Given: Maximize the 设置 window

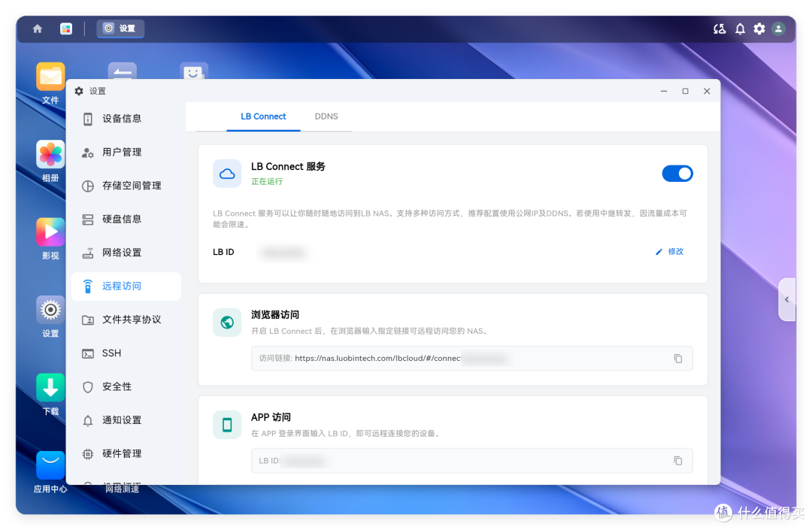Looking at the screenshot, I should click(x=685, y=91).
